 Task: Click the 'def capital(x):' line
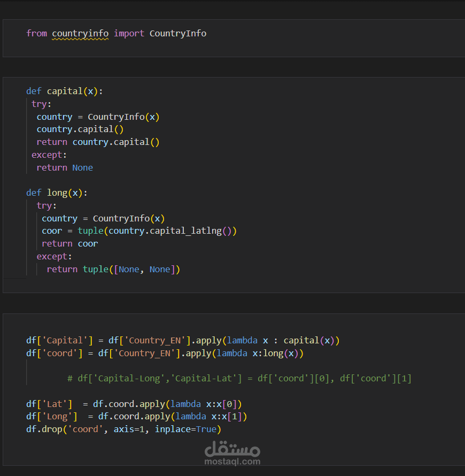[64, 91]
